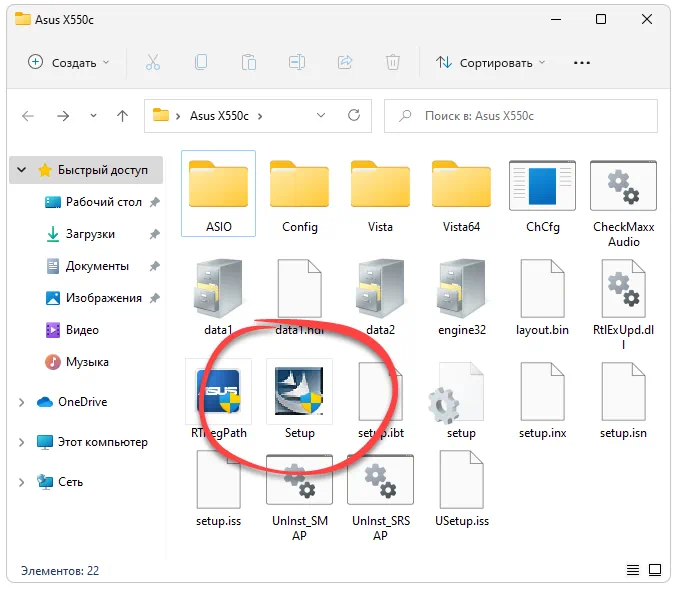Select the RTregPath ASUS application
Viewport: 678px width, 591px height.
pos(218,399)
